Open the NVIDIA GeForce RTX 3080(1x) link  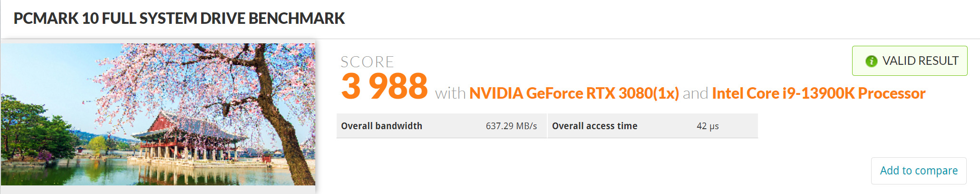pyautogui.click(x=574, y=93)
